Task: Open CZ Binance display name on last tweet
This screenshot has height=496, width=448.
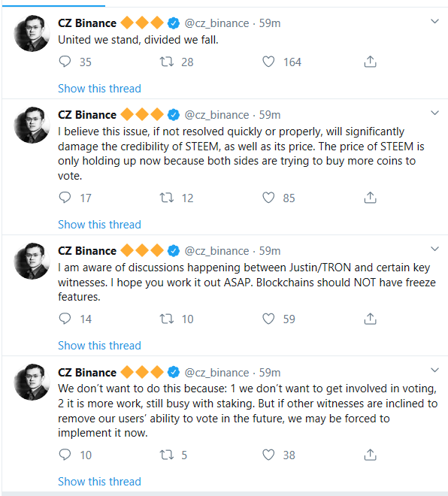Action: pos(87,372)
